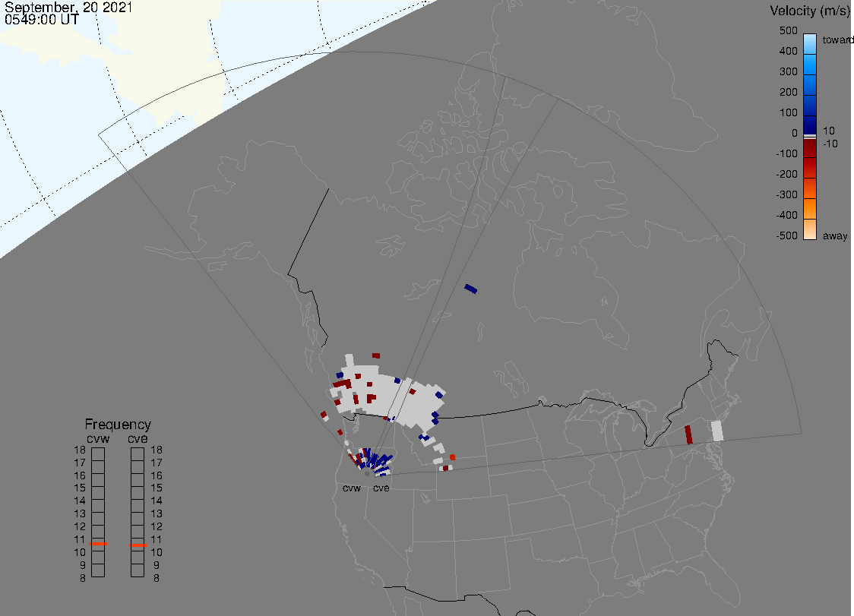Click 8 beside the cvw frequency bar
854x616 pixels.
pyautogui.click(x=83, y=579)
